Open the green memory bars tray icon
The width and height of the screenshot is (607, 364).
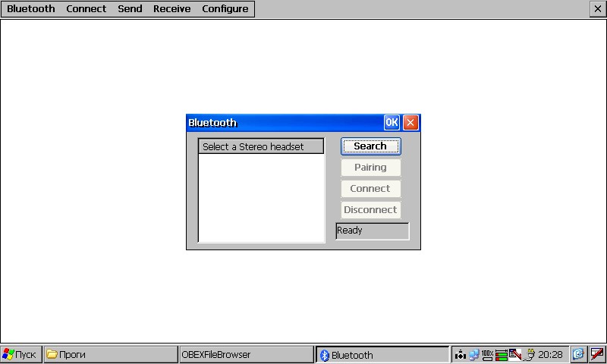click(502, 355)
